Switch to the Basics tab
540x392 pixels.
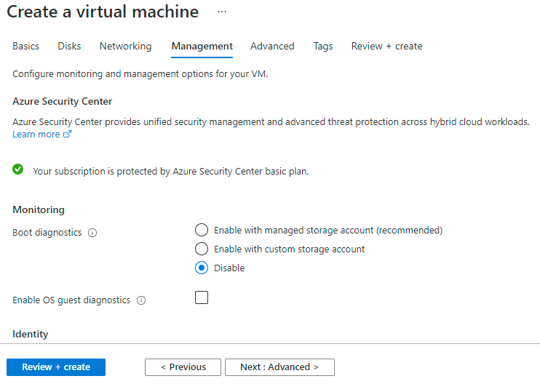[x=26, y=46]
